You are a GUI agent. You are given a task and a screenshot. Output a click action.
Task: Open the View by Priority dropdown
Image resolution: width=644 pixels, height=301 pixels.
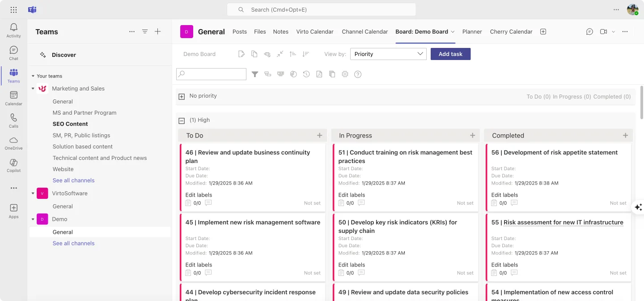tap(388, 54)
